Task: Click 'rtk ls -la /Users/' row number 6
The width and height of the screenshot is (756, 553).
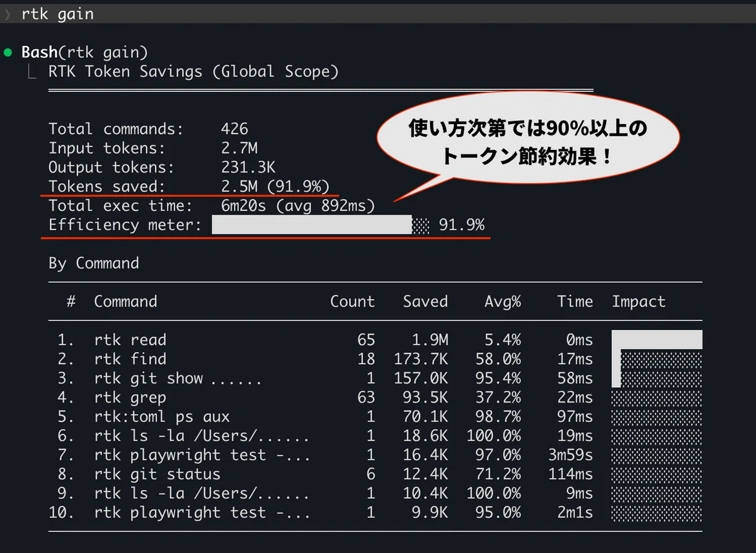Action: (x=375, y=436)
